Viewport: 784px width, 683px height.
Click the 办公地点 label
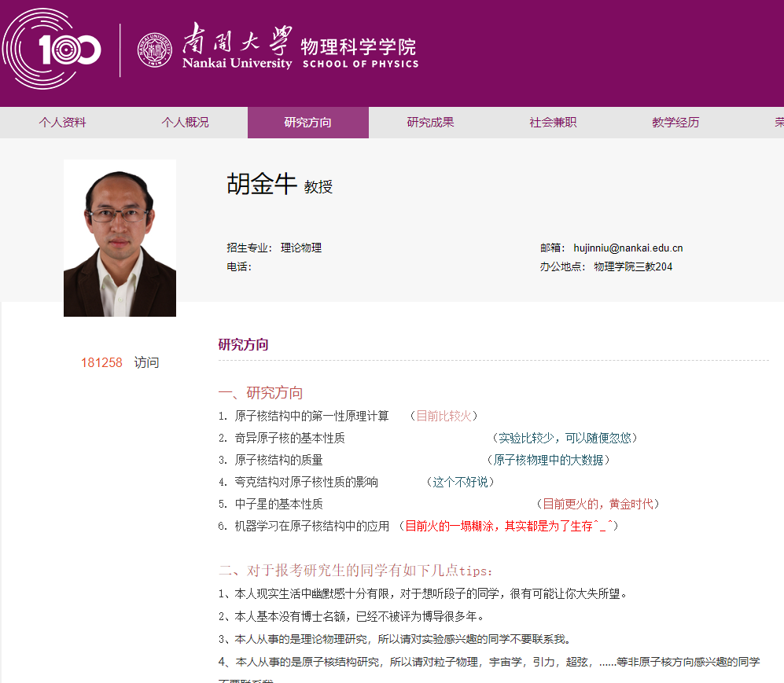pyautogui.click(x=562, y=266)
